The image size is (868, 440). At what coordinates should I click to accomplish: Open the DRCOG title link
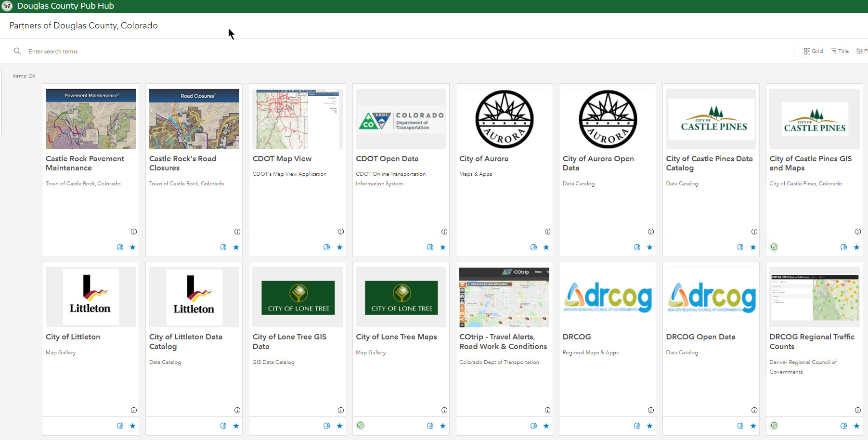pyautogui.click(x=576, y=337)
